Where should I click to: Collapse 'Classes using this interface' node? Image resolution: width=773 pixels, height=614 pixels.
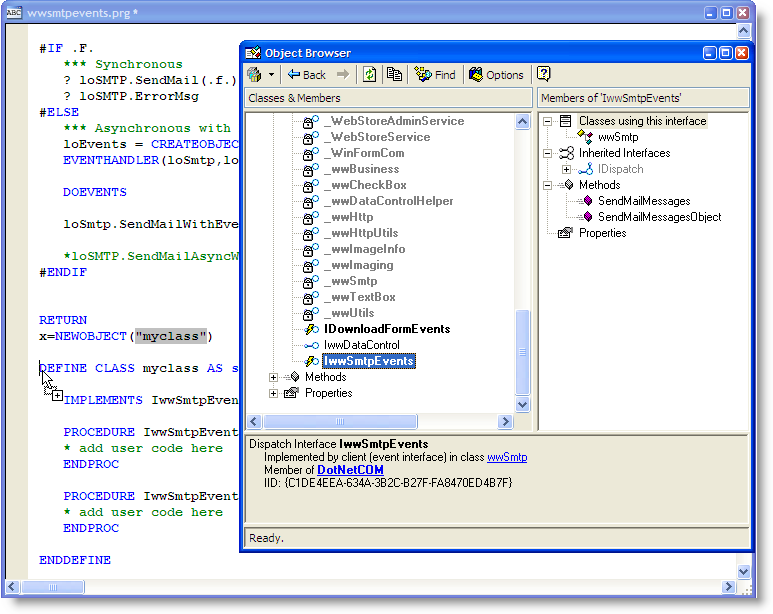click(549, 121)
